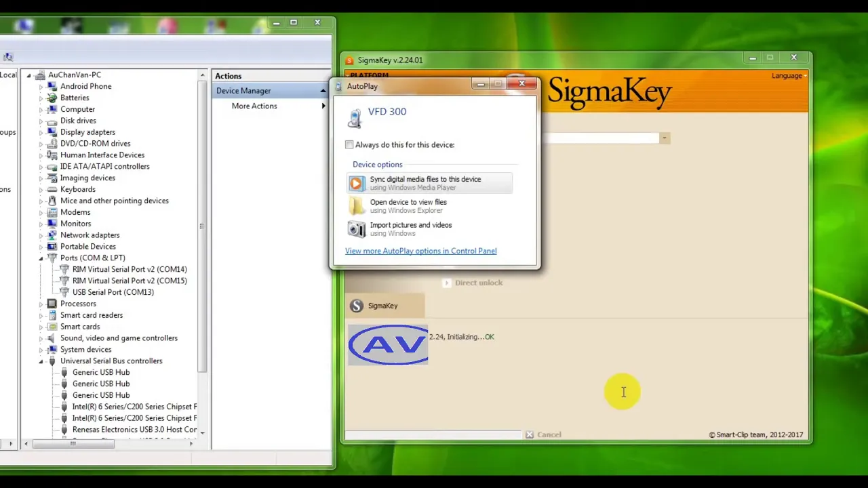Image resolution: width=868 pixels, height=488 pixels.
Task: Click the SigmaKey progress bar
Action: (x=433, y=434)
